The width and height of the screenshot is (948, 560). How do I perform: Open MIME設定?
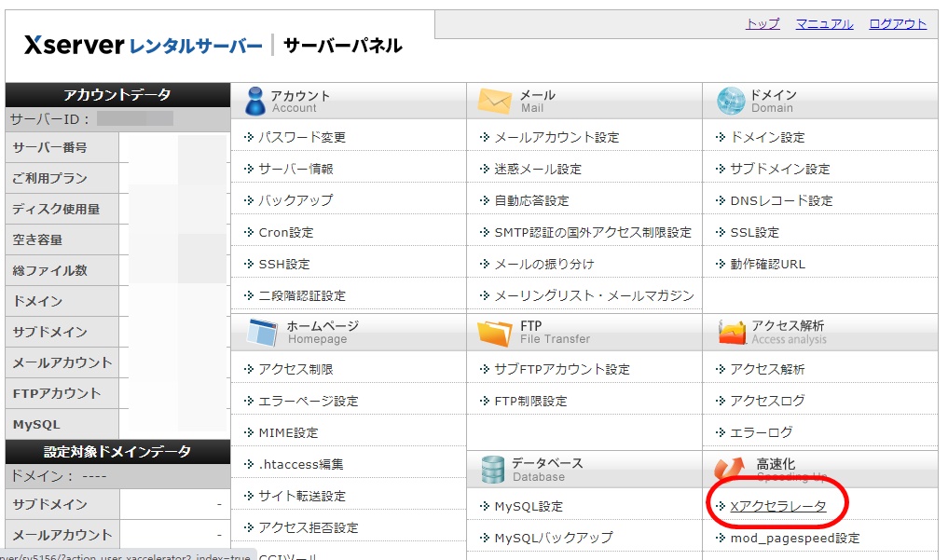(288, 432)
